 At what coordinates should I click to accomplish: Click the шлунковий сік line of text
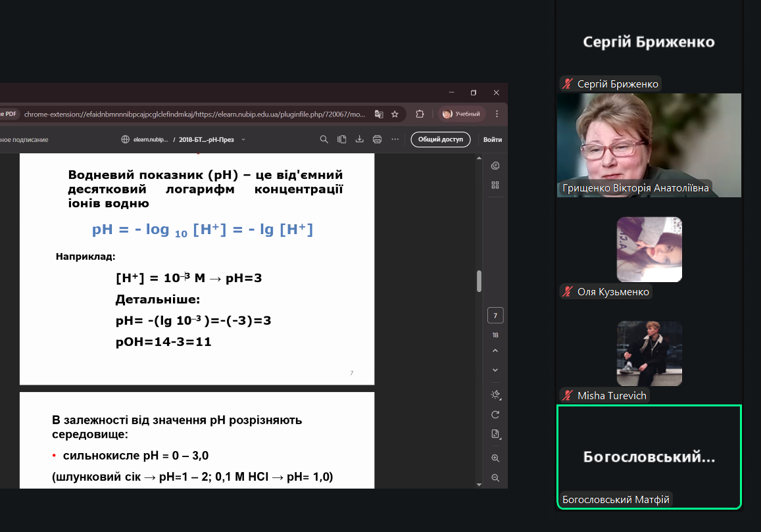tap(193, 477)
